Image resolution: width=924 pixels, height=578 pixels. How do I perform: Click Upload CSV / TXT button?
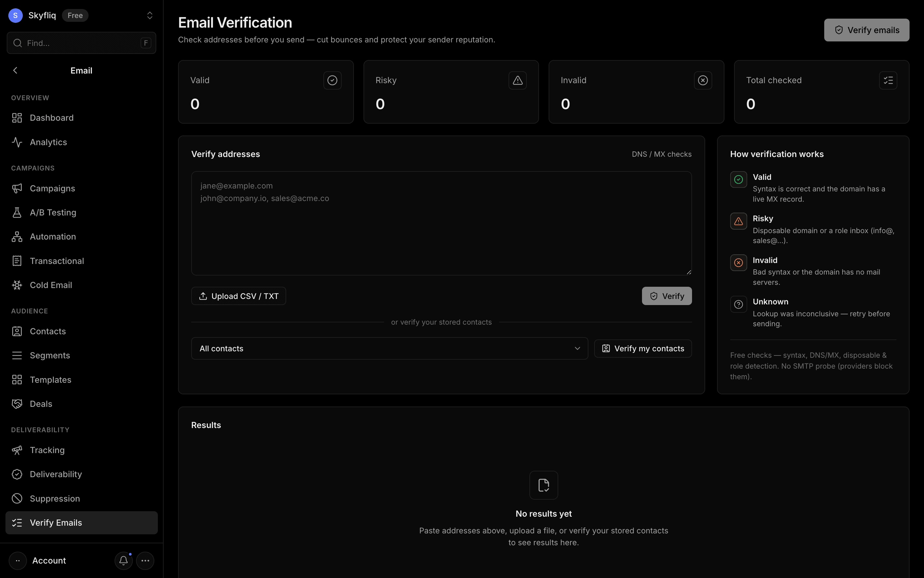coord(239,296)
